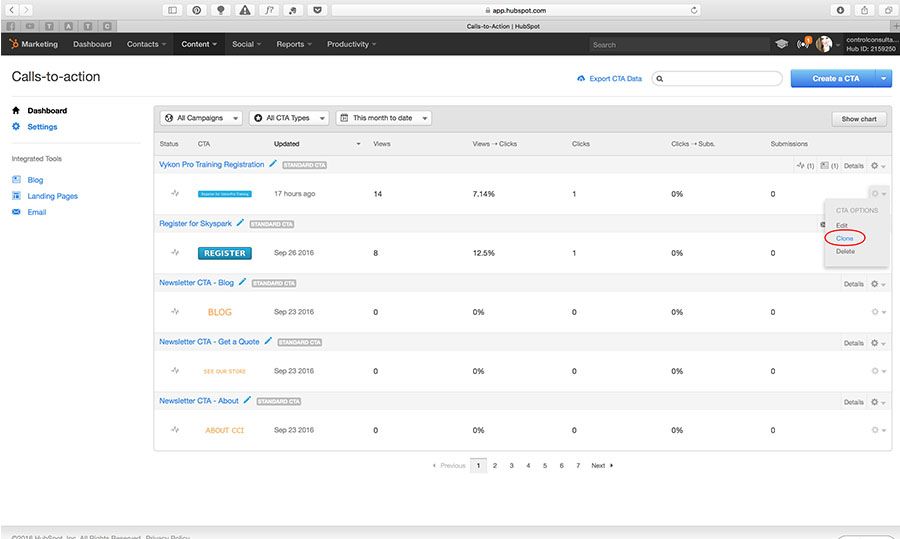Show all Safari tabs icon

[889, 10]
